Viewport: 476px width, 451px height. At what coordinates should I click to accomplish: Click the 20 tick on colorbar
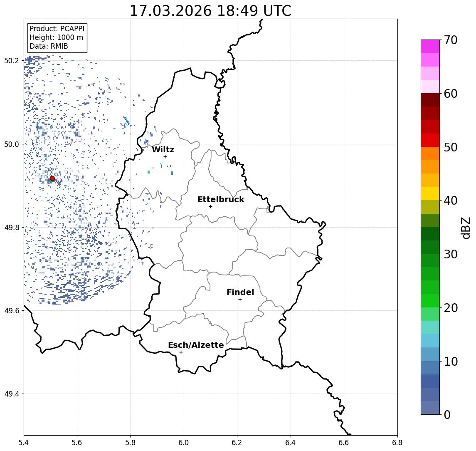[451, 307]
